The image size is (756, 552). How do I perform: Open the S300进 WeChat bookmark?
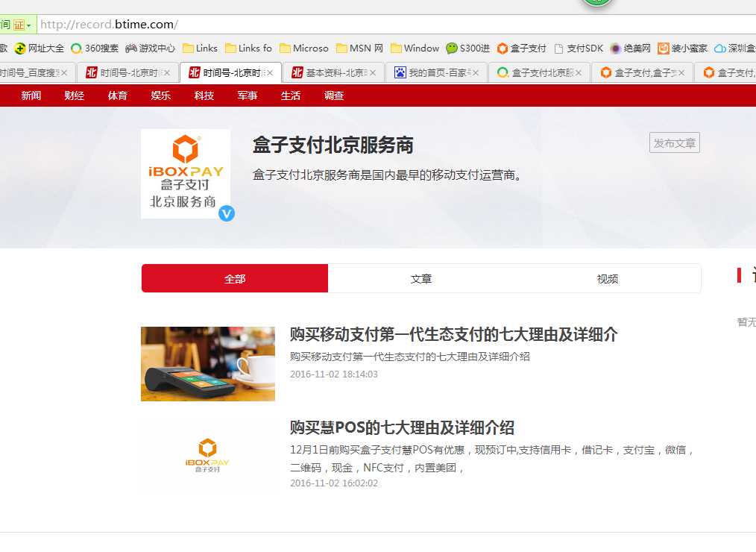click(467, 48)
